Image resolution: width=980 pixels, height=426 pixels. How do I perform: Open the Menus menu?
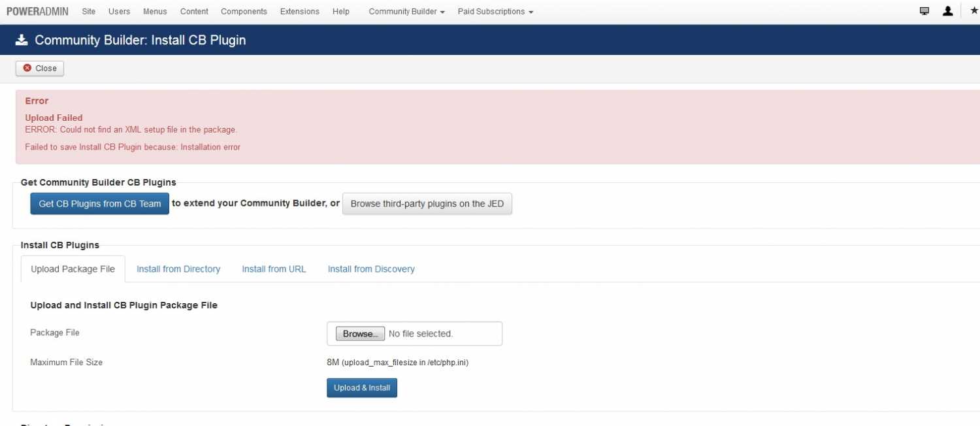(x=155, y=11)
